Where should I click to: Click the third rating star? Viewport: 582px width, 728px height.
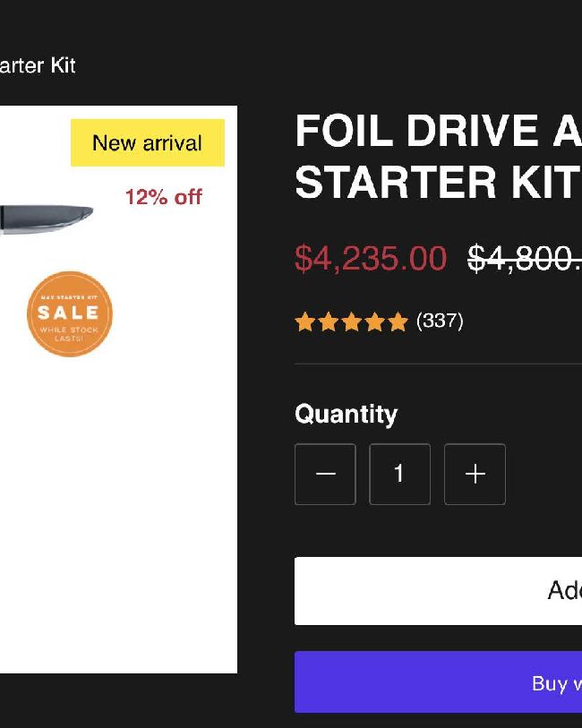point(351,321)
